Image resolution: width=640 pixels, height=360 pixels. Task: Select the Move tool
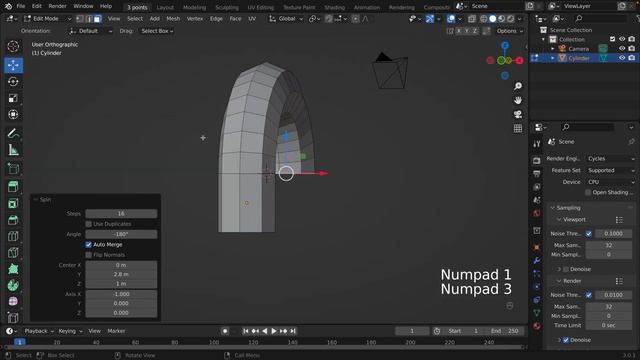click(13, 65)
